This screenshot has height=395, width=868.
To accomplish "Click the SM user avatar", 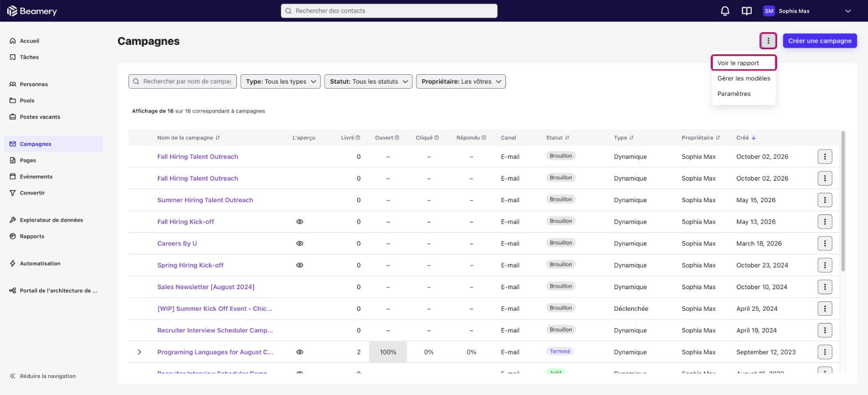I will pyautogui.click(x=768, y=11).
